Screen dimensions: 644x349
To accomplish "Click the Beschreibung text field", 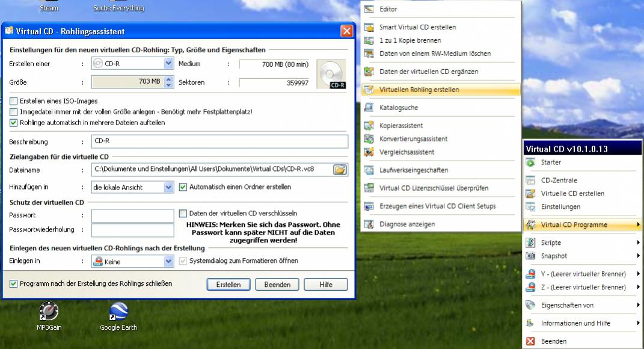I will point(219,141).
